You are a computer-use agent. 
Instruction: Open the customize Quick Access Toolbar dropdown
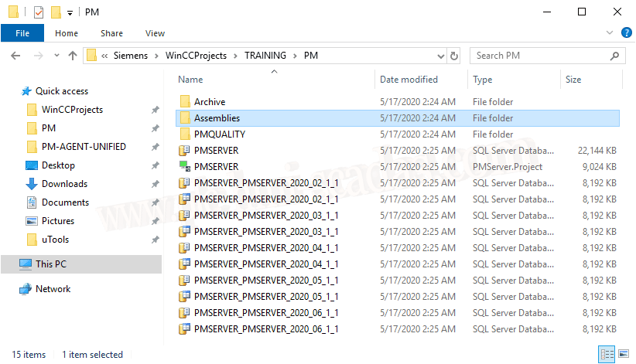70,12
